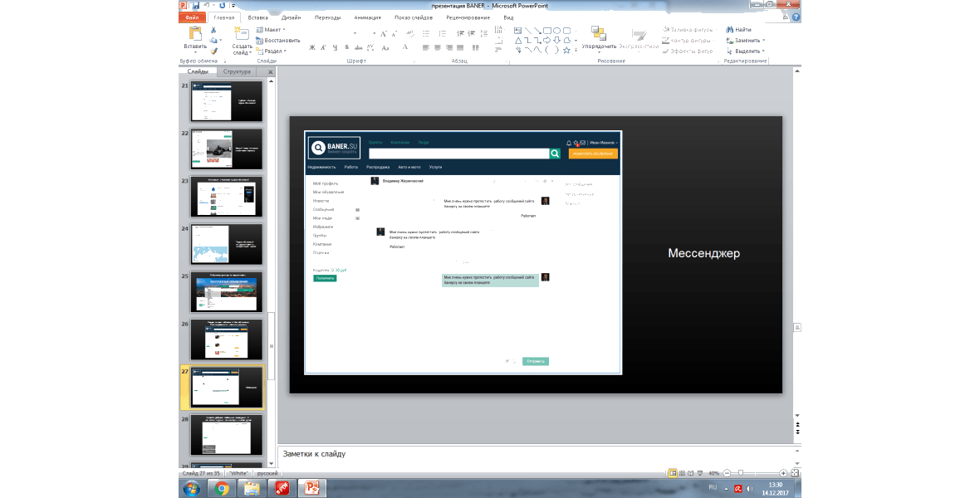Image resolution: width=980 pixels, height=498 pixels.
Task: Click the zoom out minus button
Action: coord(727,474)
